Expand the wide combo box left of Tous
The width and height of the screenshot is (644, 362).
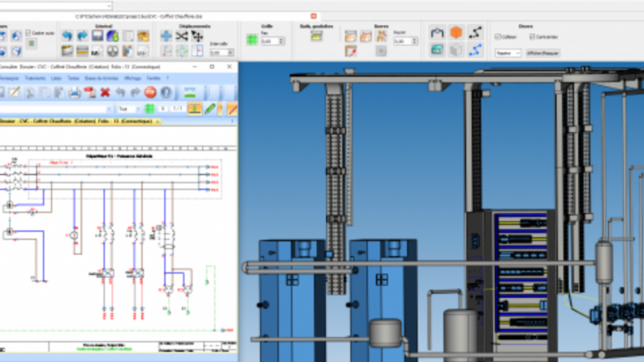coord(56,109)
